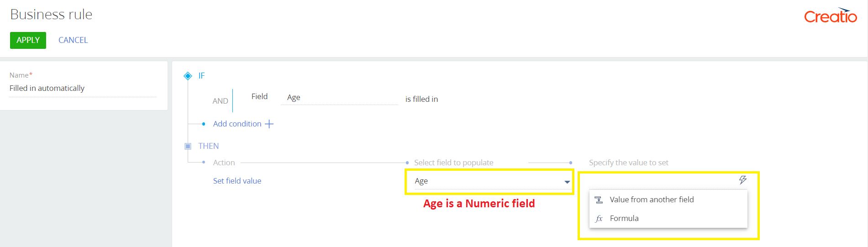Change the is filled in comparison operator
Image resolution: width=868 pixels, height=247 pixels.
point(421,99)
